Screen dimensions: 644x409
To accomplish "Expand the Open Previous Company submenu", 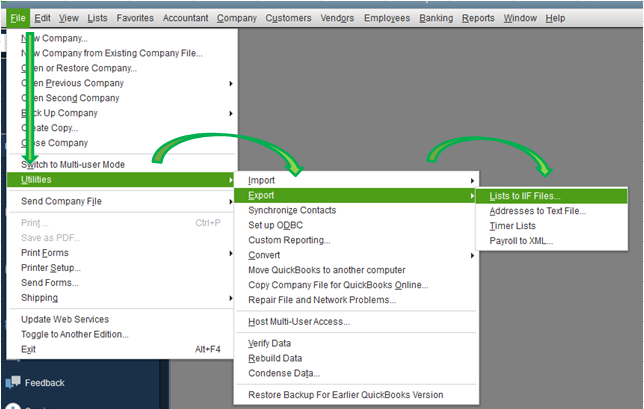I will 122,83.
